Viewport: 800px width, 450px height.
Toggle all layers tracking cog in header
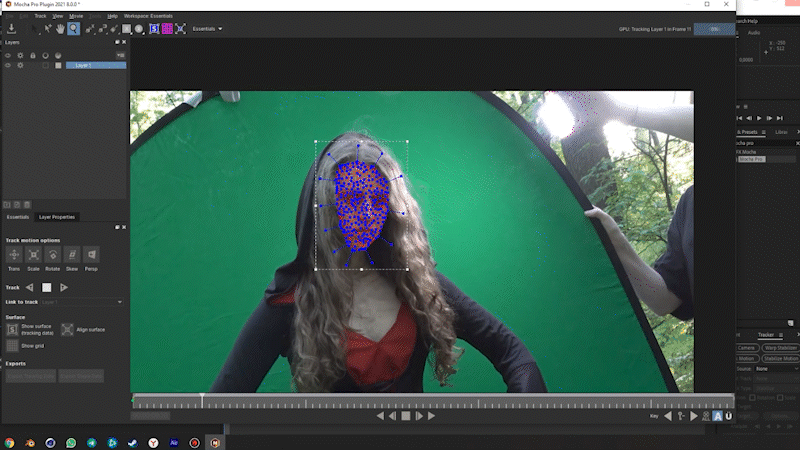click(x=20, y=55)
